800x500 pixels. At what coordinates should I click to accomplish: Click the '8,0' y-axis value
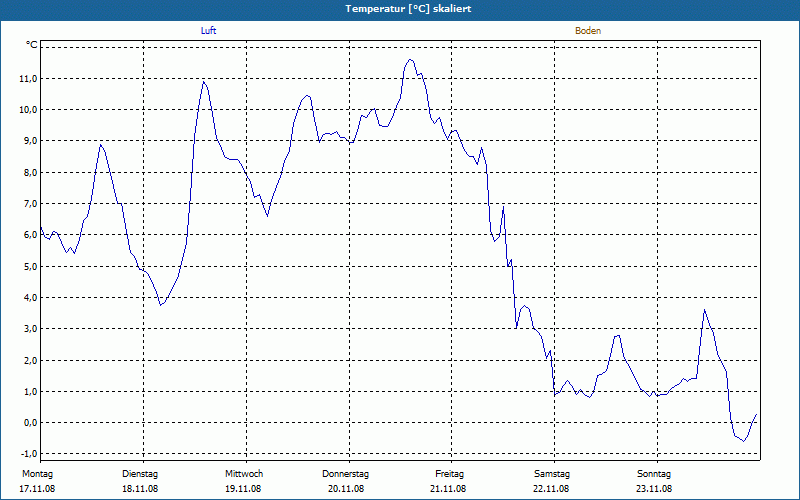coord(30,172)
